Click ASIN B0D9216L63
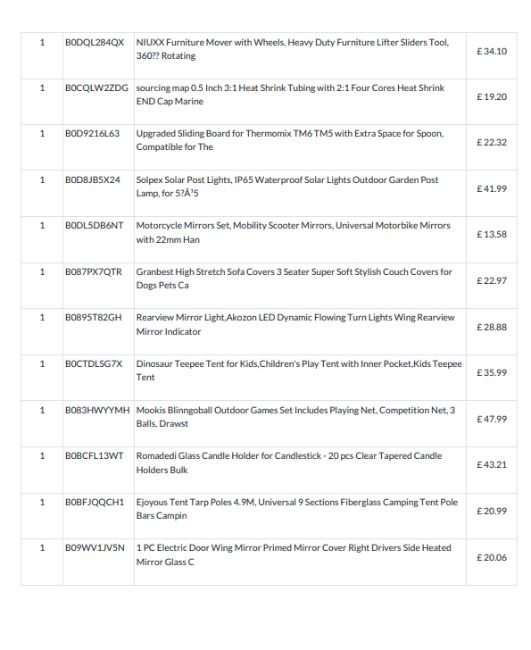Image resolution: width=531 pixels, height=650 pixels. pyautogui.click(x=92, y=133)
